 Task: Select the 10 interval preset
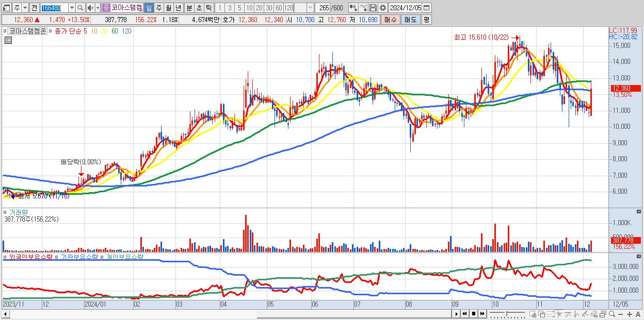click(x=249, y=8)
